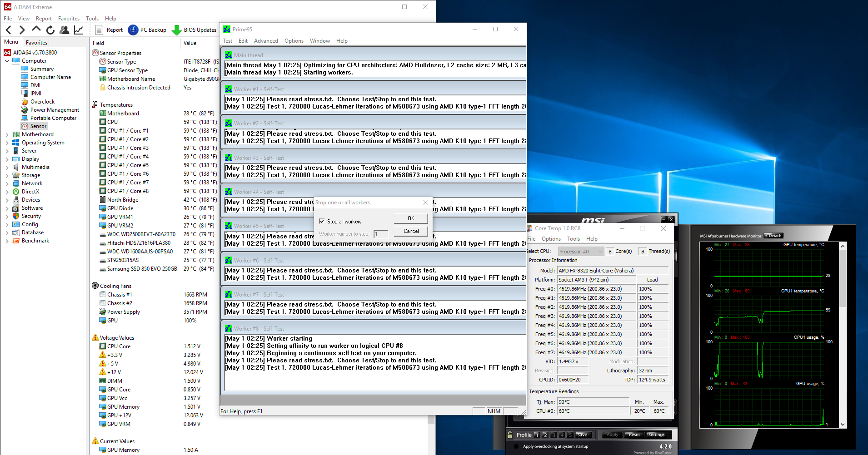Image resolution: width=868 pixels, height=455 pixels.
Task: Expand the Network tree node
Action: pyautogui.click(x=7, y=183)
